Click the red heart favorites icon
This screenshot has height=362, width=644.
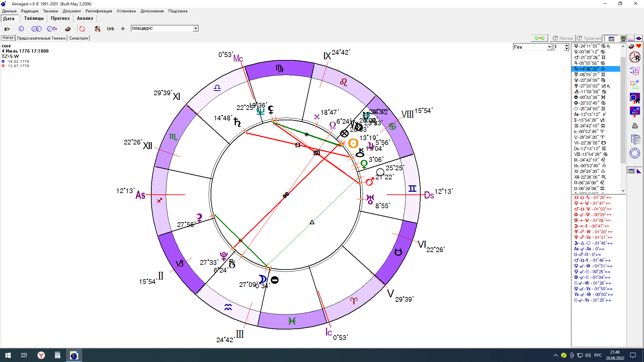pos(639,46)
